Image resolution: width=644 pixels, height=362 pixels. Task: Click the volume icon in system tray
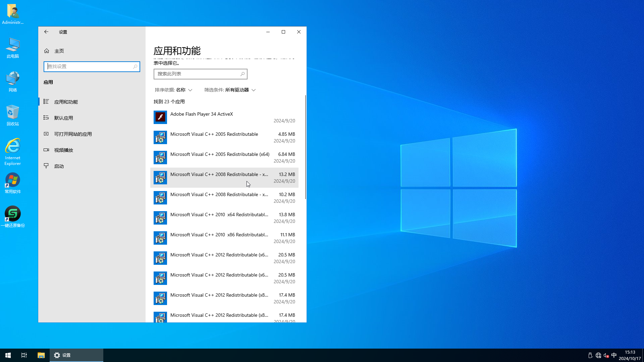coord(606,355)
